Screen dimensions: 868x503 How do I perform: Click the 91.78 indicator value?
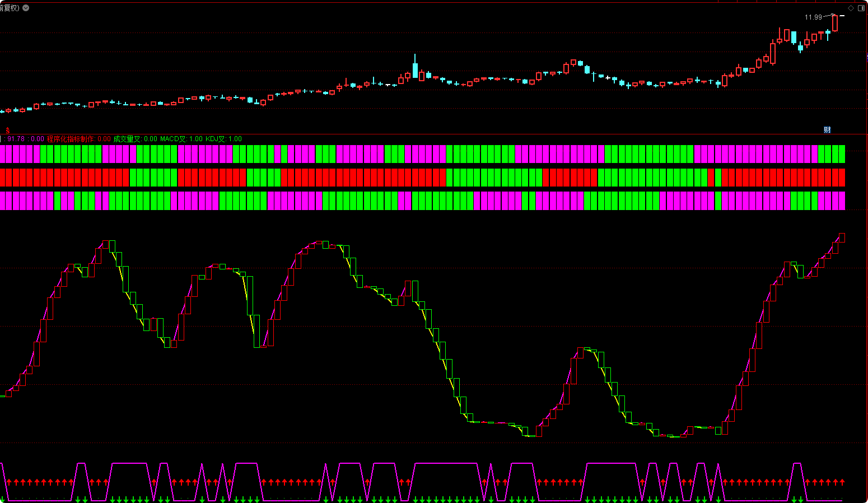(x=16, y=139)
